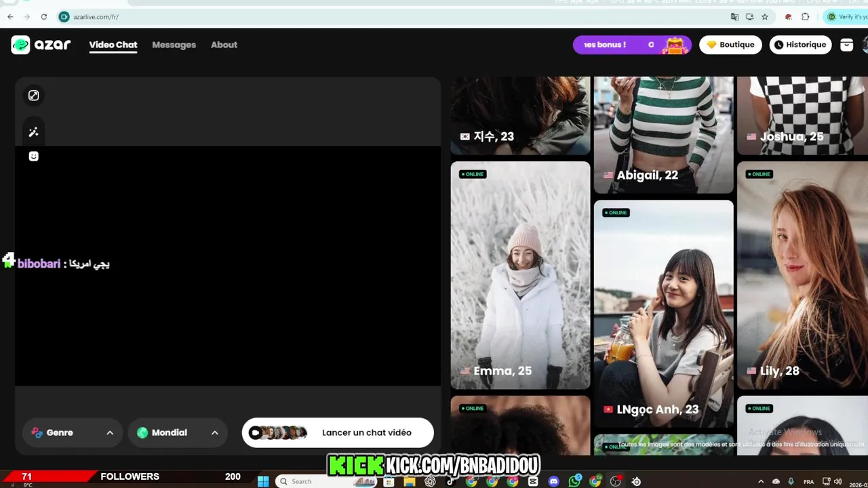
Task: Click the purple bonus banner
Action: (x=632, y=45)
